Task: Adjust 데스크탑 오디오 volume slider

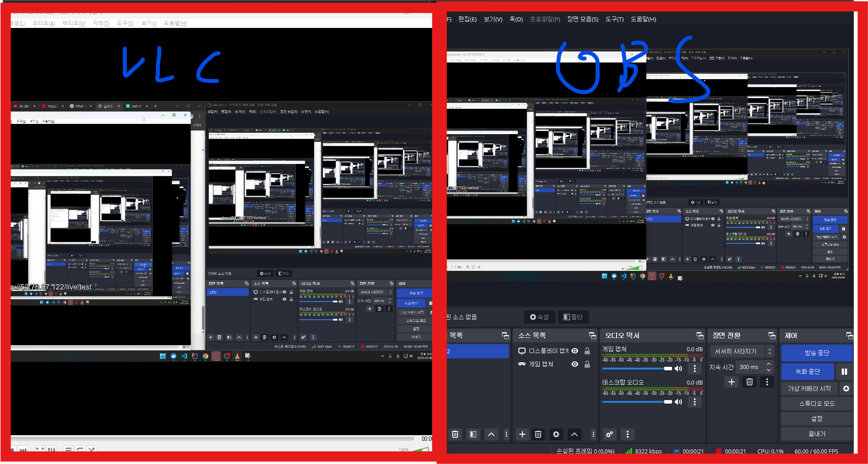Action: click(637, 402)
